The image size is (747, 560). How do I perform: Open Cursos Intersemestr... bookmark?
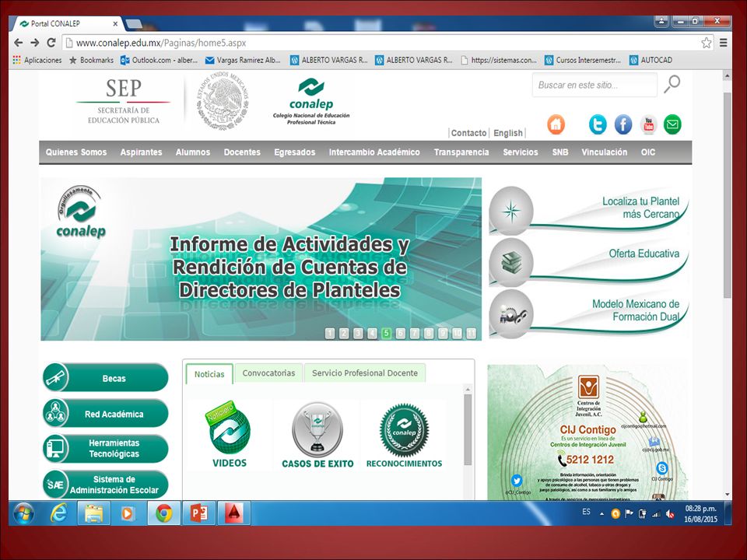point(583,60)
